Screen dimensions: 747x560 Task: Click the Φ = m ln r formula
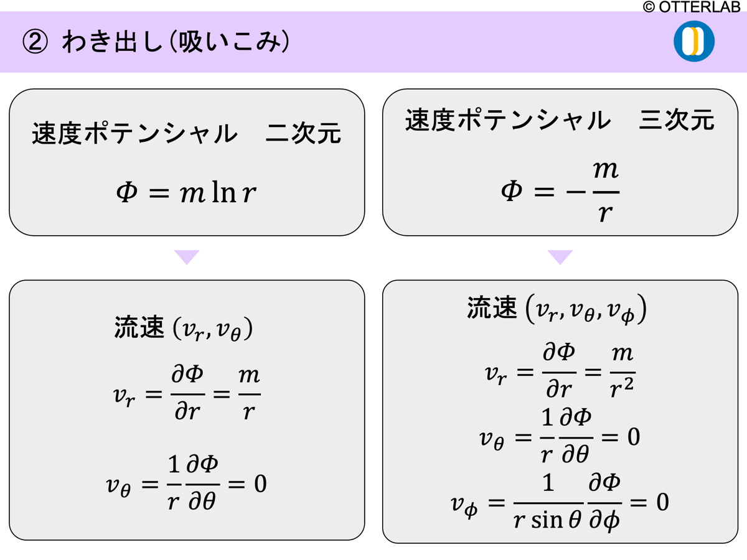[186, 194]
